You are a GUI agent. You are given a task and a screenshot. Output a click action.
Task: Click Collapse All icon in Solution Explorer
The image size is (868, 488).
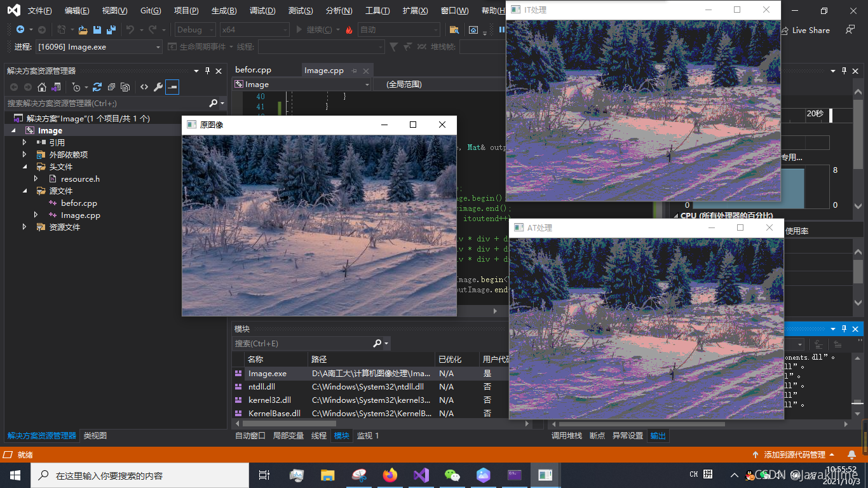(111, 87)
